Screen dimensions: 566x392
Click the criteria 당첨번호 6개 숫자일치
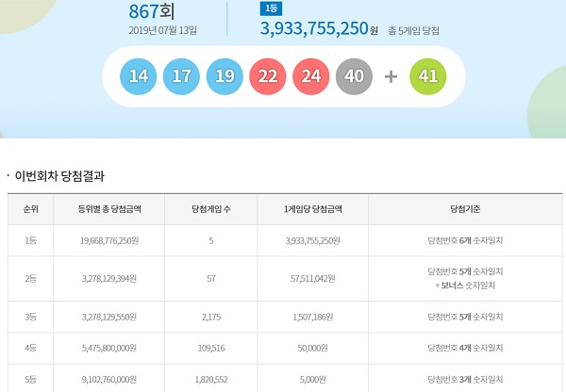465,240
